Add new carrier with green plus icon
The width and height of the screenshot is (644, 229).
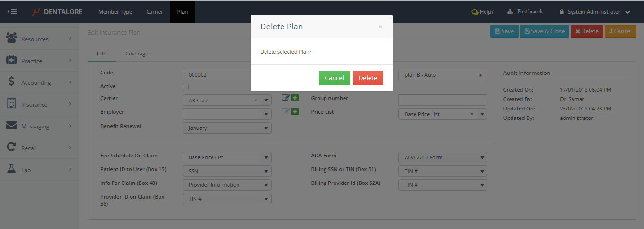[295, 98]
